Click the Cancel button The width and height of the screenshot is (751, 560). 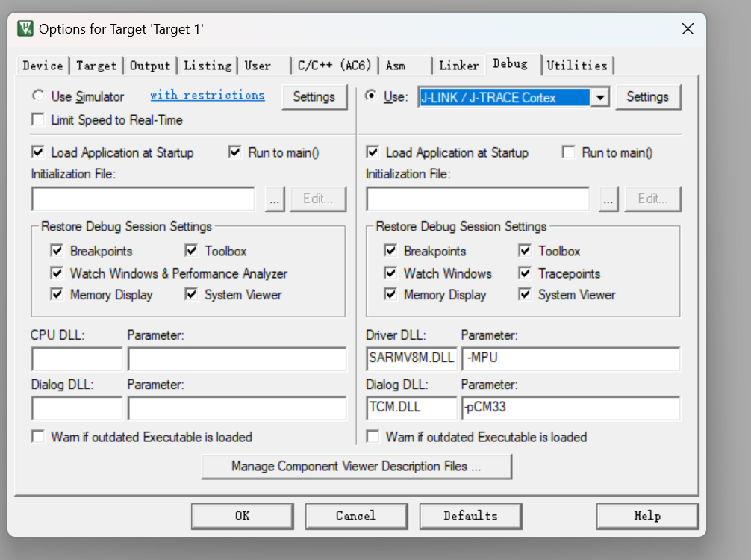point(356,517)
